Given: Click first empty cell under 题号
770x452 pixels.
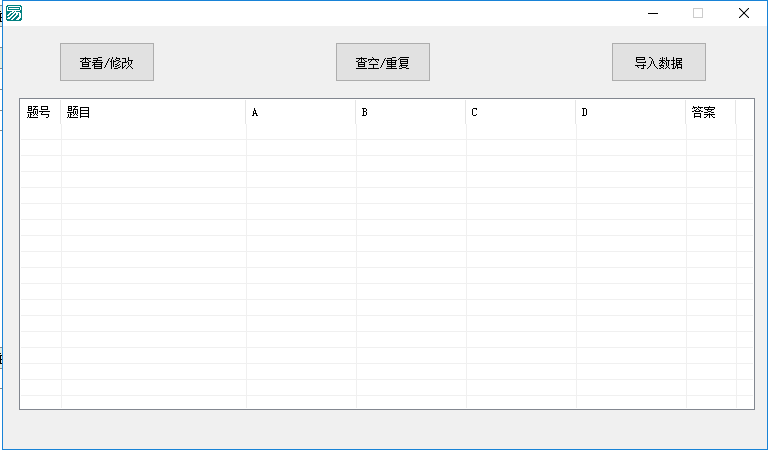Looking at the screenshot, I should click(41, 132).
